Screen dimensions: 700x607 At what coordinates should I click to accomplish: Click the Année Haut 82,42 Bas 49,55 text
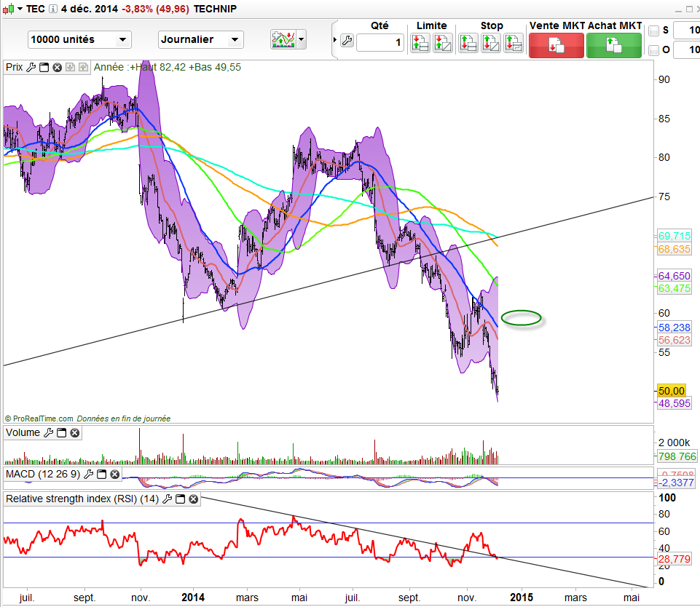click(x=167, y=68)
